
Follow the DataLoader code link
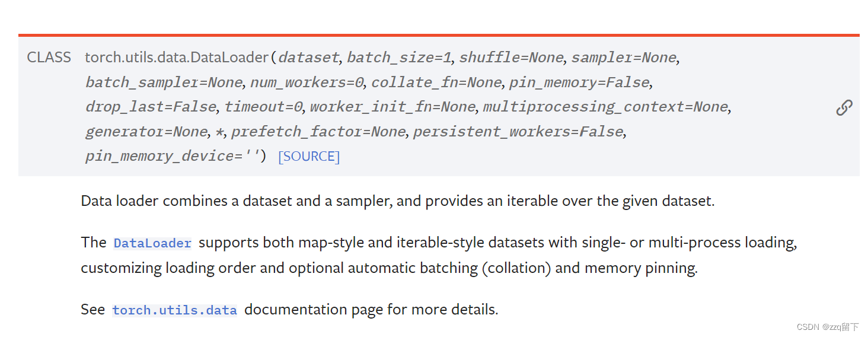(152, 243)
